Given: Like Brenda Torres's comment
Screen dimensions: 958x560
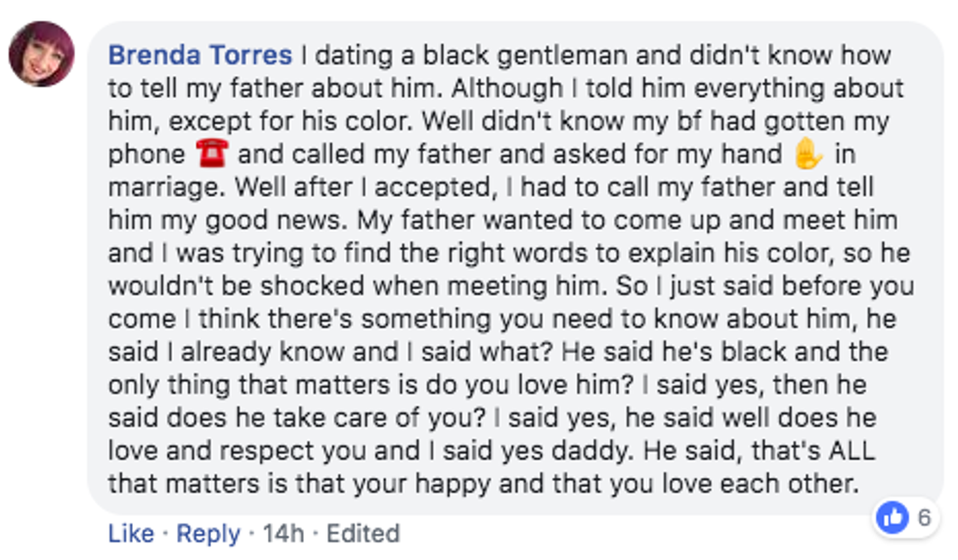Looking at the screenshot, I should [x=130, y=534].
